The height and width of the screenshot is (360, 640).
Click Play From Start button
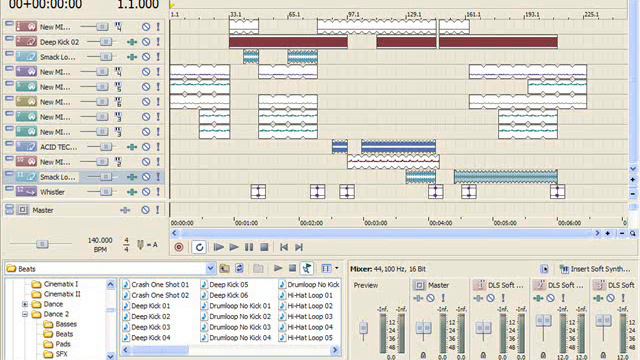[x=219, y=247]
